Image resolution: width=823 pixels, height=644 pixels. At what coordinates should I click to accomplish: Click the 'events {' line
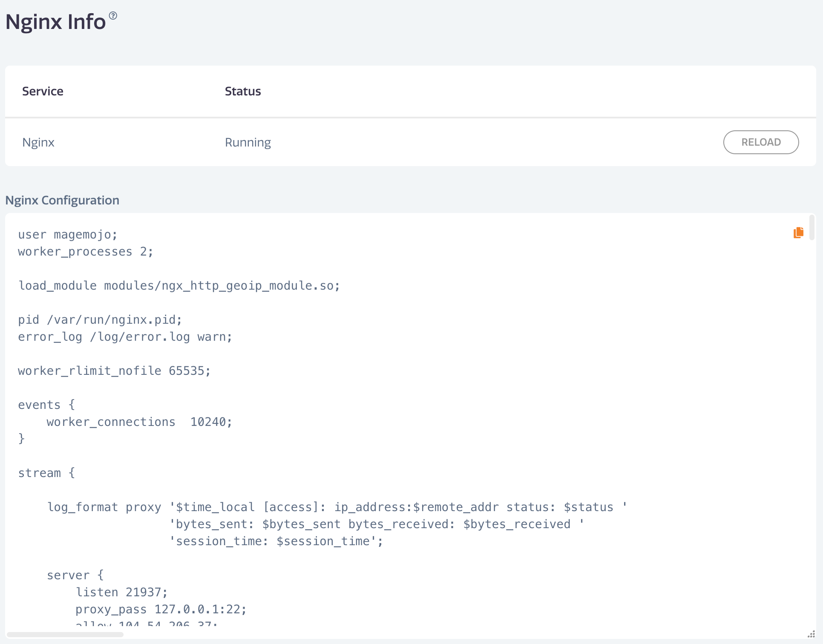(46, 405)
